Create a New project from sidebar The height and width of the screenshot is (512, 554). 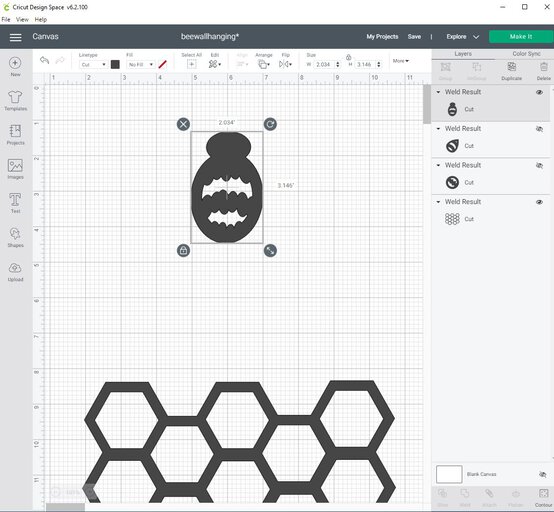coord(15,66)
